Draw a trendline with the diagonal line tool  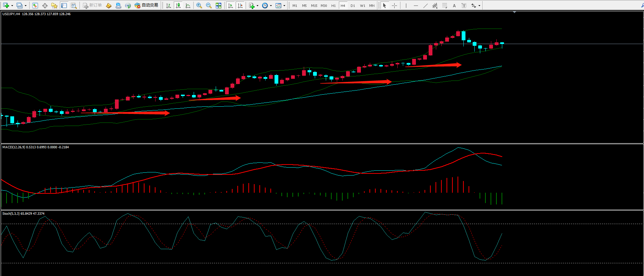pyautogui.click(x=426, y=6)
